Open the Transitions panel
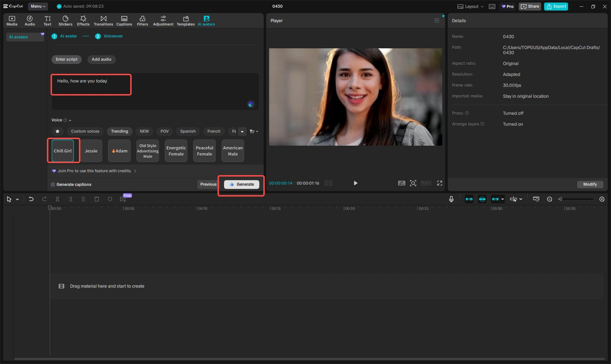The height and width of the screenshot is (364, 611). (103, 21)
